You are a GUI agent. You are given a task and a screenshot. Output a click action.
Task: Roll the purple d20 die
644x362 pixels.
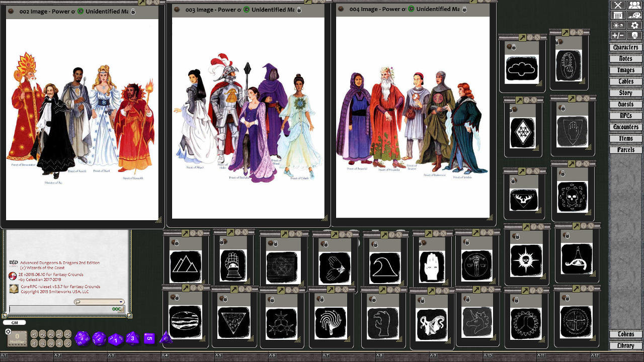pyautogui.click(x=83, y=337)
